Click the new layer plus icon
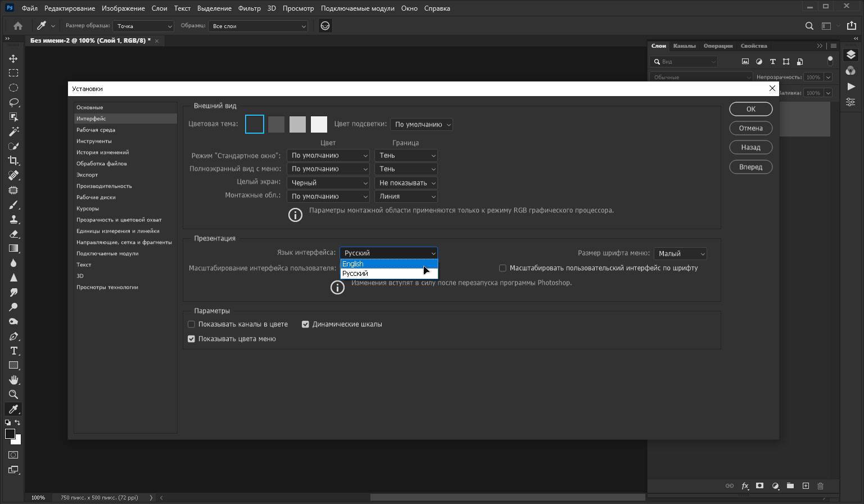 [x=806, y=486]
